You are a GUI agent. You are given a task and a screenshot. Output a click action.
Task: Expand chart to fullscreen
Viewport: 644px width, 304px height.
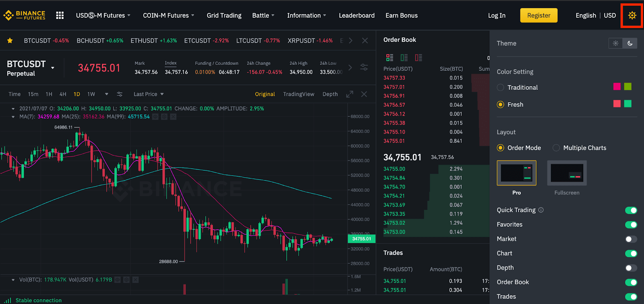(349, 94)
